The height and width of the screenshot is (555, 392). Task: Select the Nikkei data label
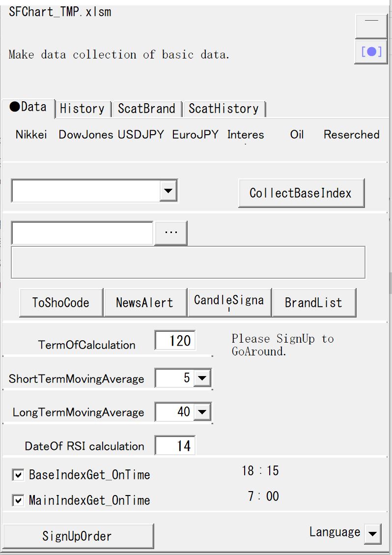[31, 135]
